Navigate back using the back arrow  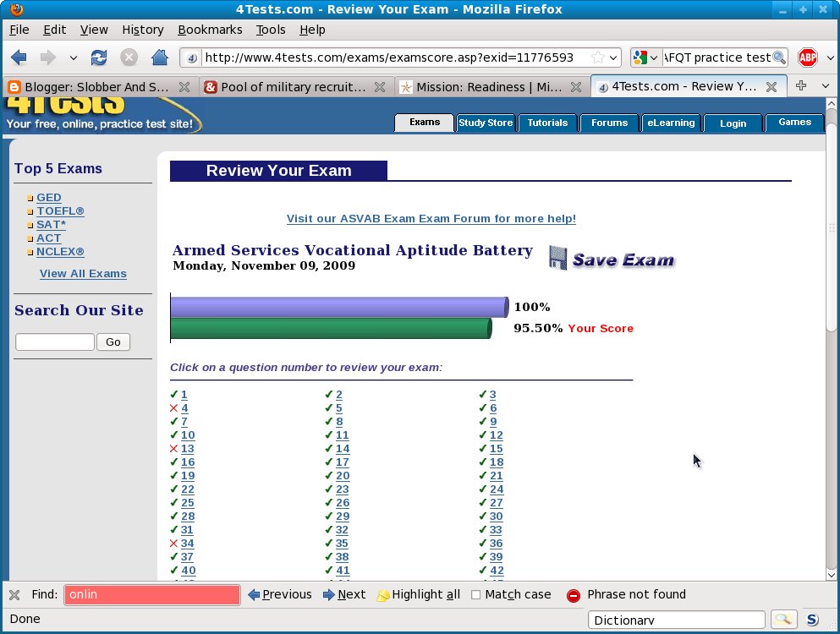click(x=19, y=58)
